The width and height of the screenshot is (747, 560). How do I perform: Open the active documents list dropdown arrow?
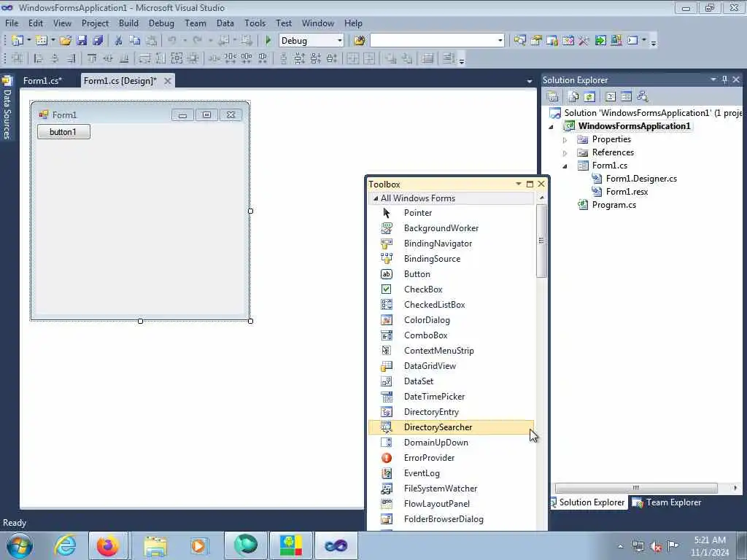530,82
